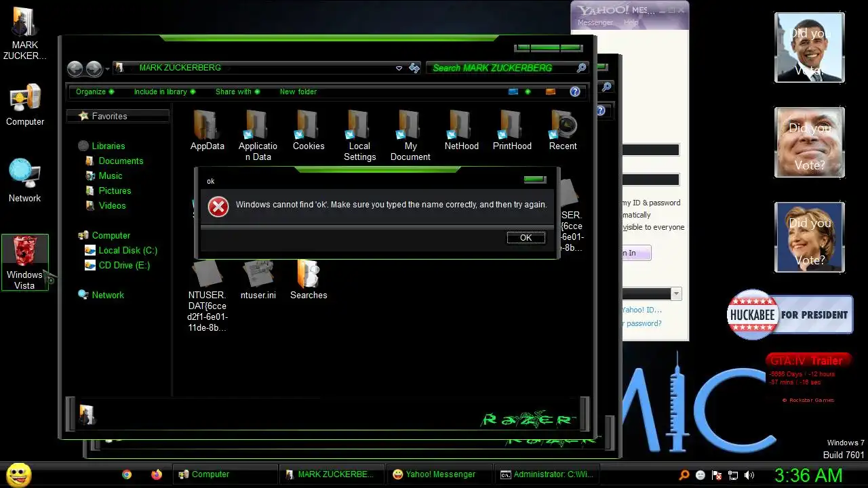This screenshot has width=868, height=488.
Task: Select the PrintHood folder
Action: tap(512, 131)
